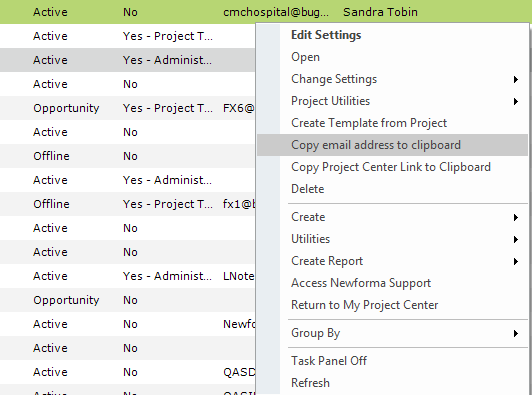
Task: Expand the Project Utilities submenu arrow
Action: (x=516, y=101)
